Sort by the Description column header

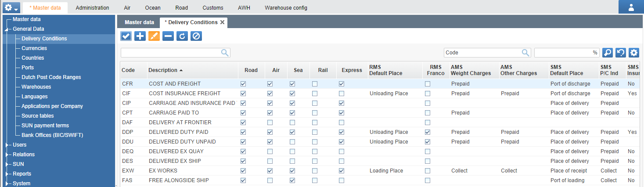[163, 70]
